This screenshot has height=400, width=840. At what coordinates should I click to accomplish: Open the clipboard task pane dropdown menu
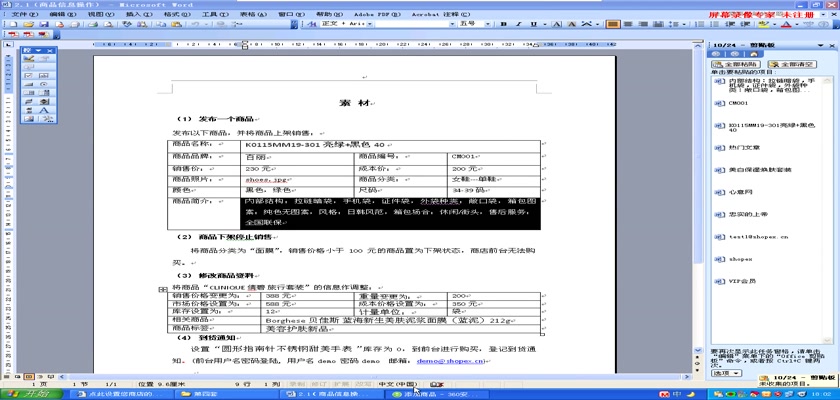click(819, 46)
